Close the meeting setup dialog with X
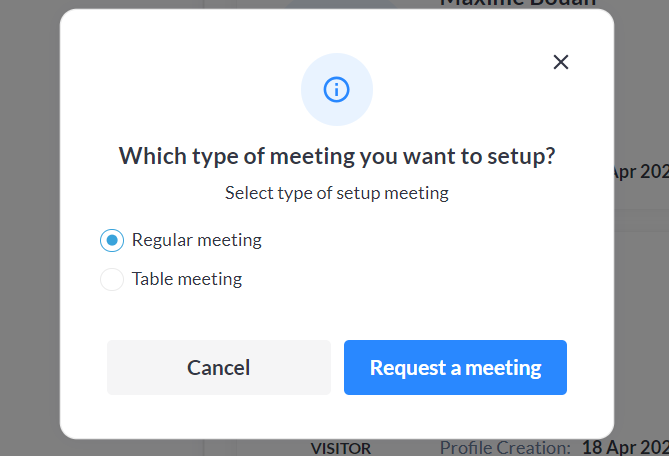Screen dimensions: 669x456 click(561, 62)
